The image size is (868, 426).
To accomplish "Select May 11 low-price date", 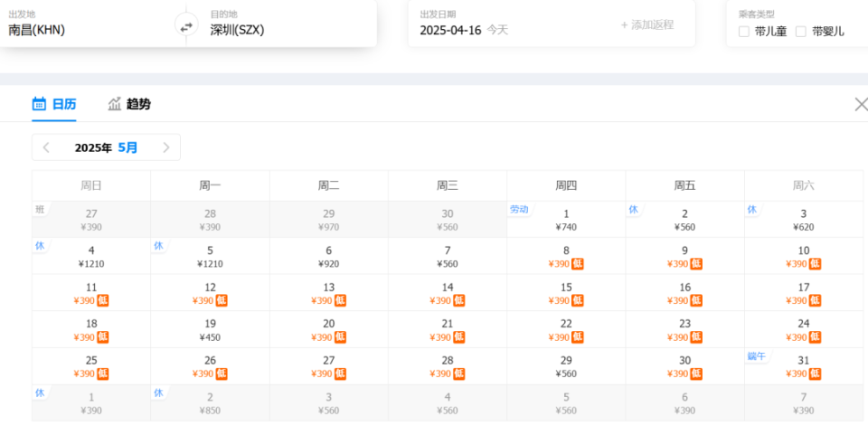I will pyautogui.click(x=91, y=292).
